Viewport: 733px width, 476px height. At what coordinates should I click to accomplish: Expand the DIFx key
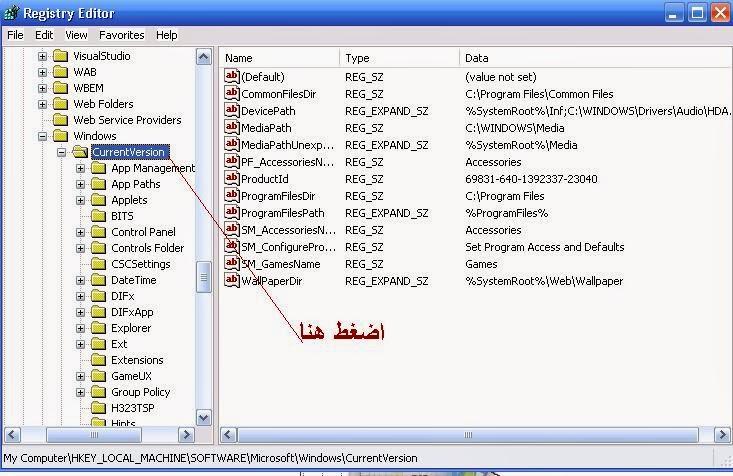tap(80, 296)
